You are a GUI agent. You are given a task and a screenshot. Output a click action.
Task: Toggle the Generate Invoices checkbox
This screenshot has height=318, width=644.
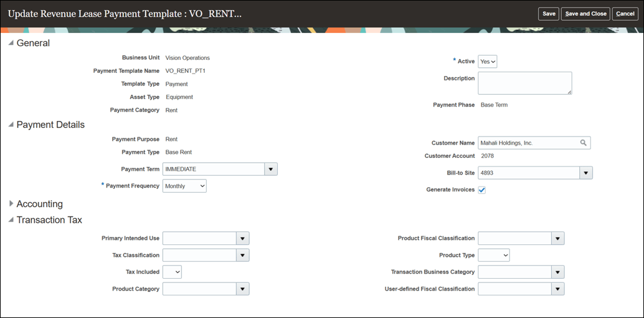coord(482,190)
